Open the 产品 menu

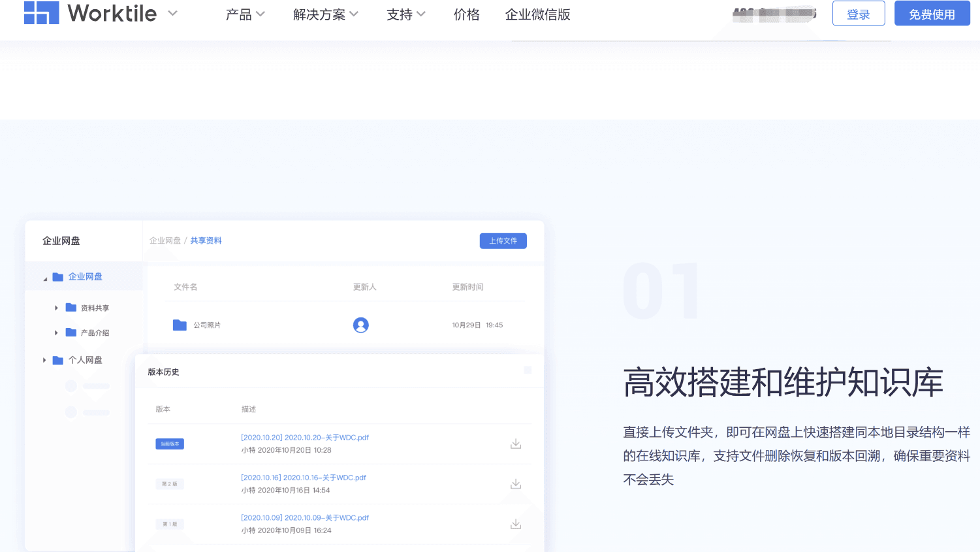[x=245, y=14]
